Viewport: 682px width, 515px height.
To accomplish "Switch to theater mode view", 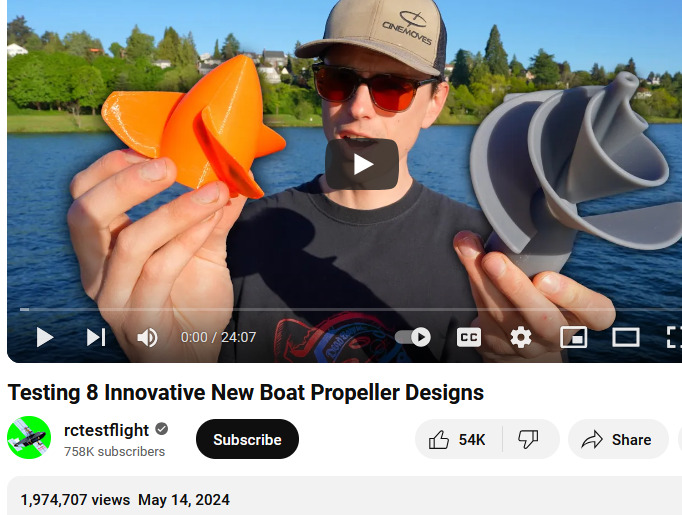I will pyautogui.click(x=625, y=337).
